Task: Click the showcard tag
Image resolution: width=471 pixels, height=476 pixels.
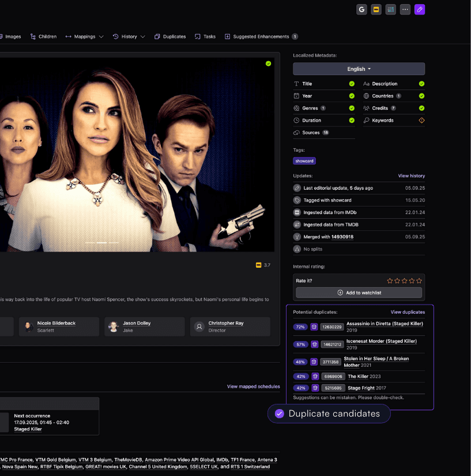Action: click(x=304, y=161)
